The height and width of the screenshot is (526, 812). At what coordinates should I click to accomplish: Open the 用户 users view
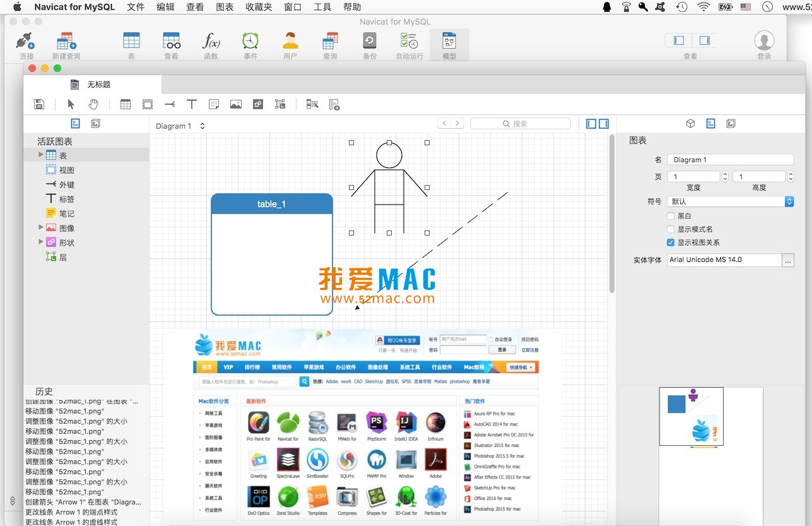click(290, 42)
